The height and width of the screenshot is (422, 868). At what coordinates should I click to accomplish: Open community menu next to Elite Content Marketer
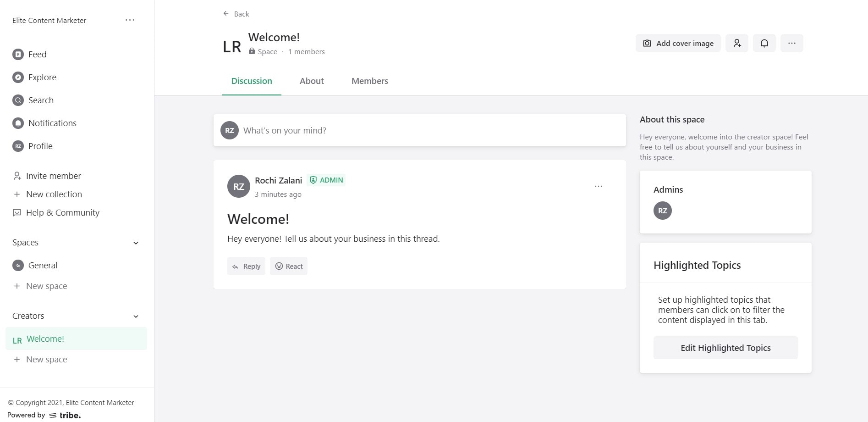coord(130,20)
